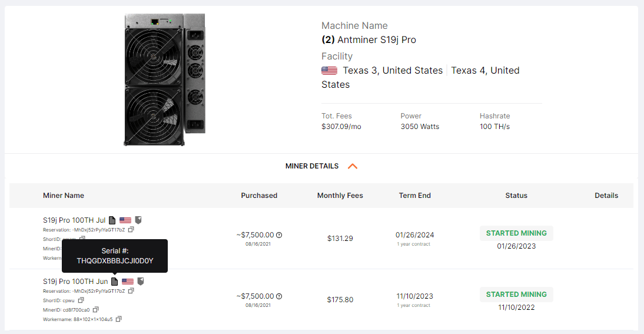Click the Started Mining status badge dated 01/26/2023
Image resolution: width=644 pixels, height=334 pixels.
click(516, 233)
